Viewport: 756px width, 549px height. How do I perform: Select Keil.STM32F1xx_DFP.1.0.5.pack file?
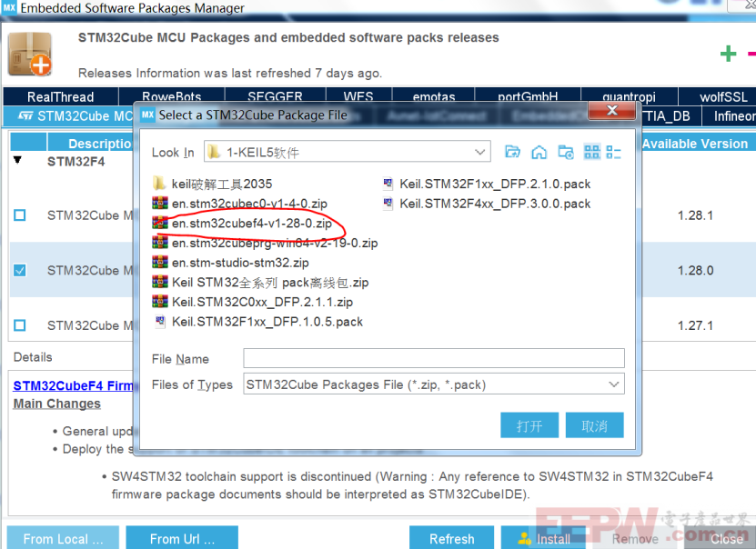point(258,322)
